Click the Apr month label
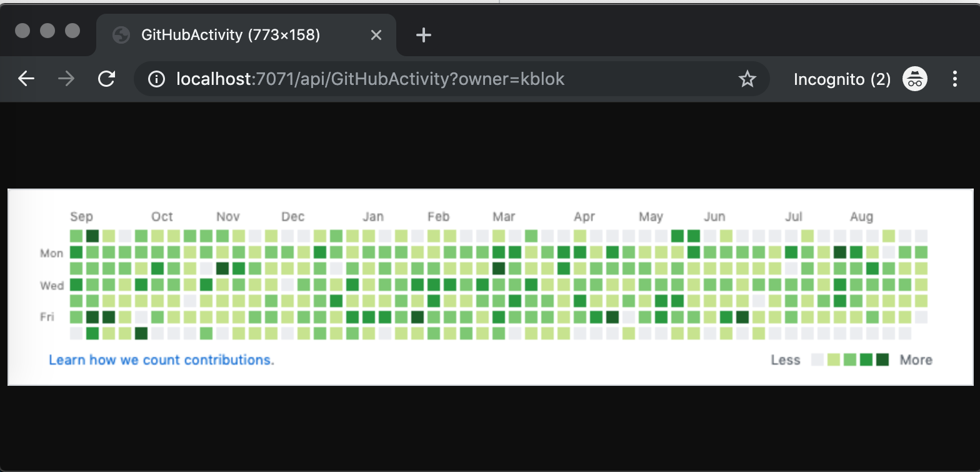The height and width of the screenshot is (472, 980). tap(584, 217)
